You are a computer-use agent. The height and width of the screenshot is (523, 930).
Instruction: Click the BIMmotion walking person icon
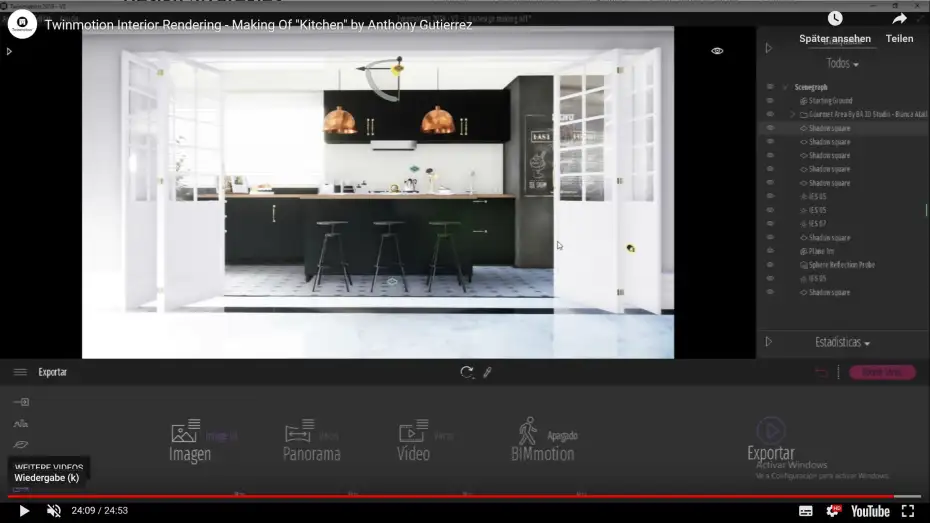point(527,430)
